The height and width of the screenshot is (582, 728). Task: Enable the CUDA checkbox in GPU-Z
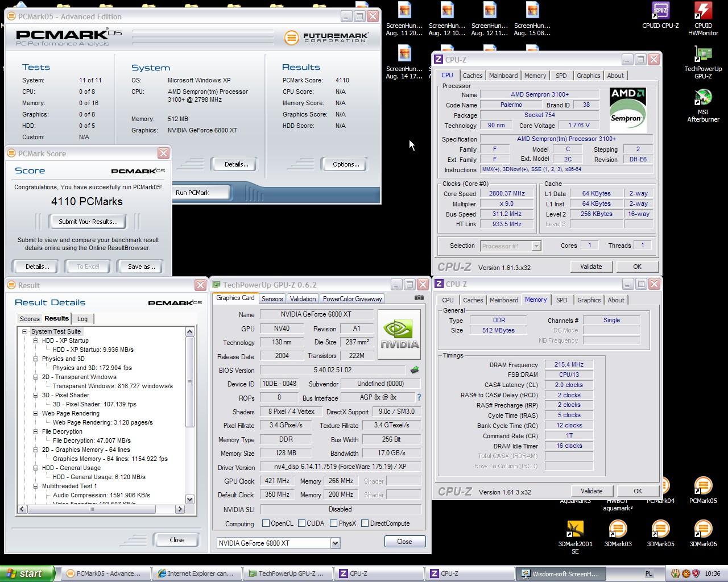(301, 523)
